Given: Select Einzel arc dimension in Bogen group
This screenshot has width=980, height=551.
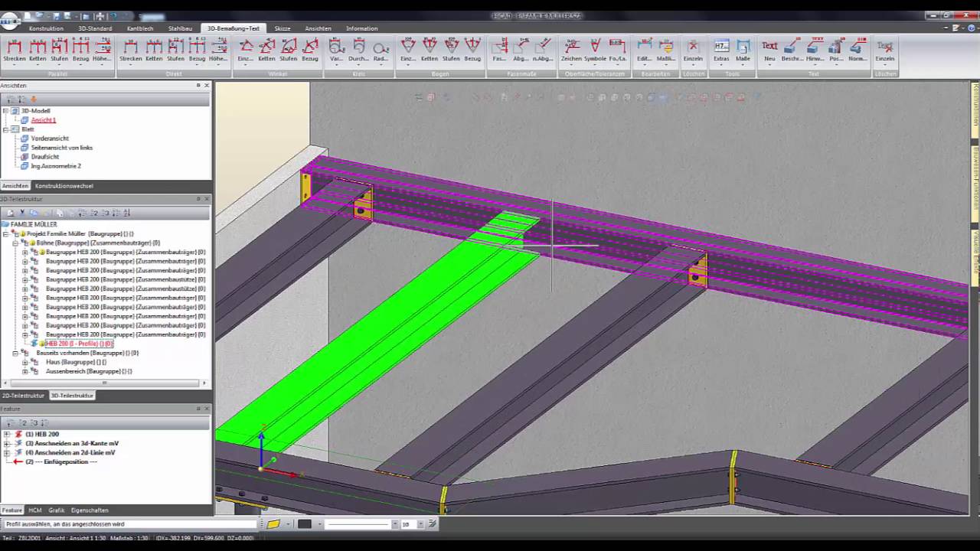Looking at the screenshot, I should [x=408, y=51].
